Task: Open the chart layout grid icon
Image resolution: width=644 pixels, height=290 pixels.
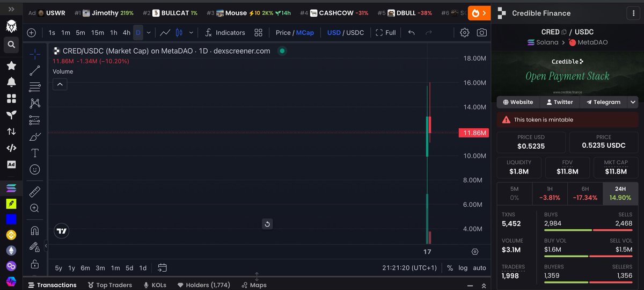Action: pos(259,33)
